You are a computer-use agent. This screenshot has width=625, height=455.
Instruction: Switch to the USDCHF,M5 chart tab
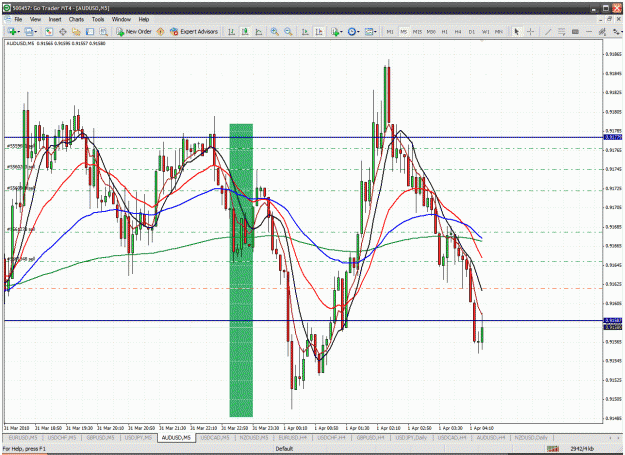point(61,438)
